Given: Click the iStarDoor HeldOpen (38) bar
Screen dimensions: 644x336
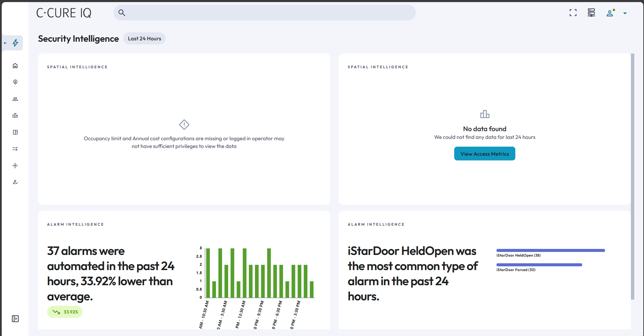Looking at the screenshot, I should point(550,250).
